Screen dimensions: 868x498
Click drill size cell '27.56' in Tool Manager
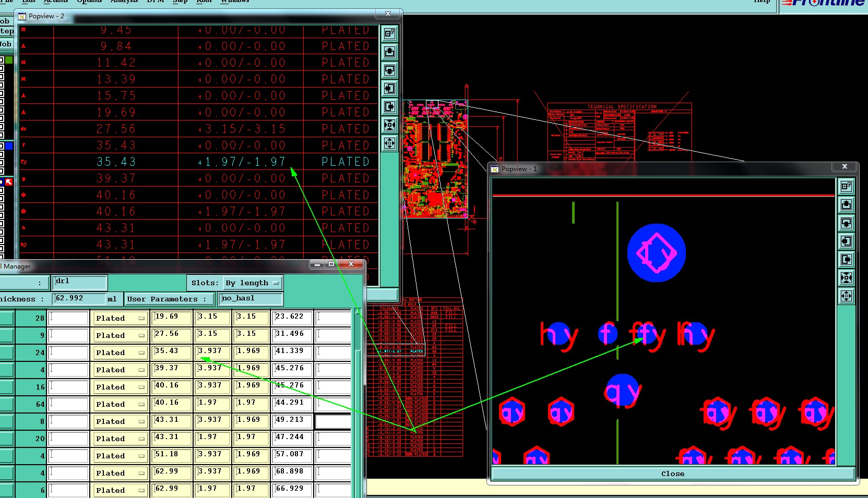pyautogui.click(x=172, y=335)
